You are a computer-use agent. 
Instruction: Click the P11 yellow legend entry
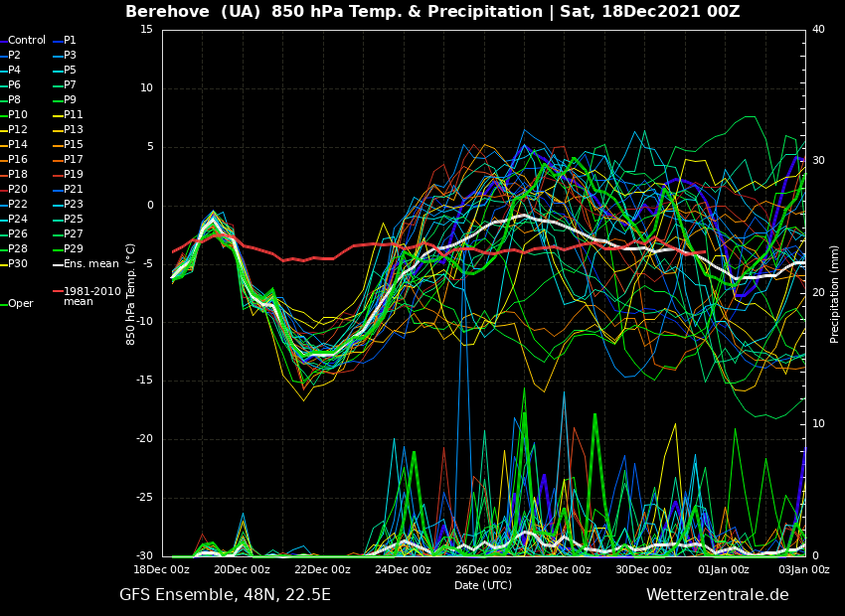point(74,115)
